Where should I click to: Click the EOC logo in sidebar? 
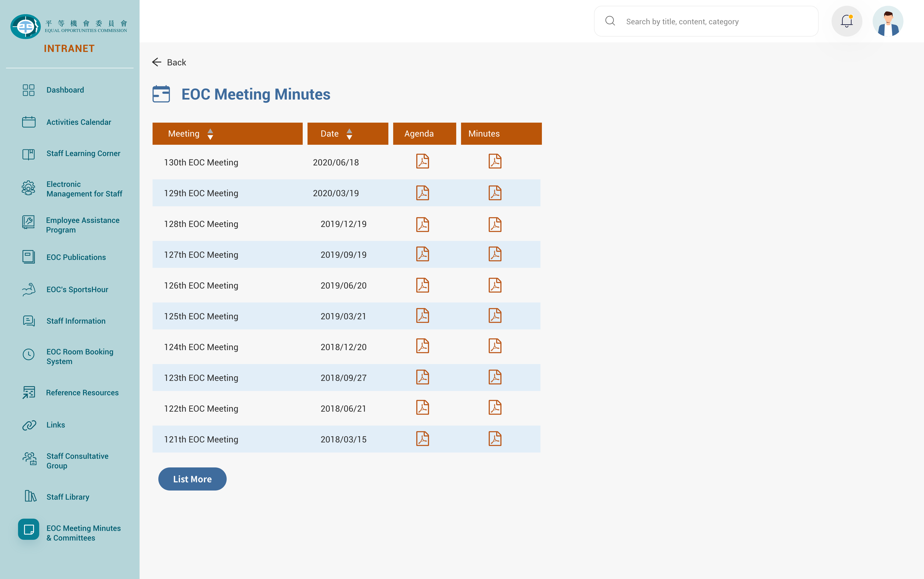[69, 26]
